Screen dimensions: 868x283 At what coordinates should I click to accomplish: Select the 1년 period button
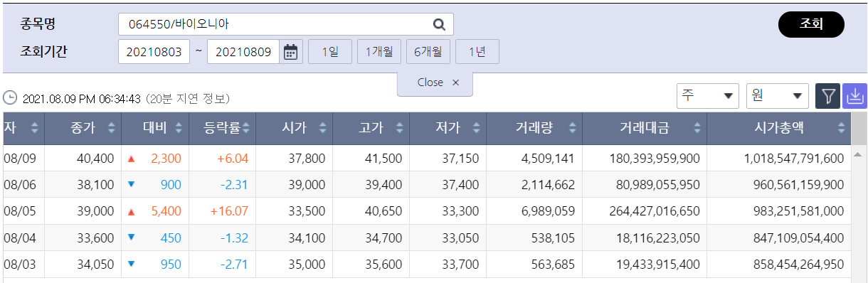pos(477,52)
